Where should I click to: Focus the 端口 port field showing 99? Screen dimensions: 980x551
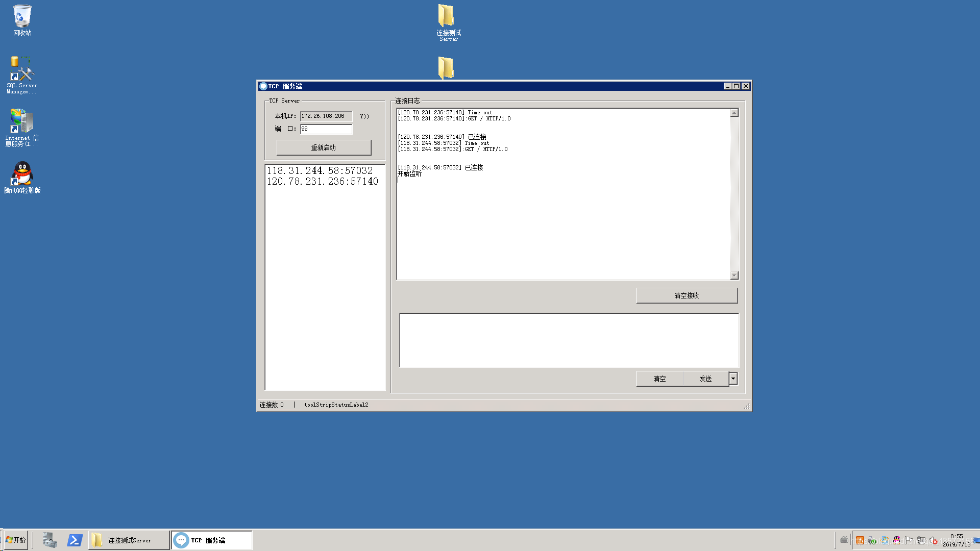326,129
